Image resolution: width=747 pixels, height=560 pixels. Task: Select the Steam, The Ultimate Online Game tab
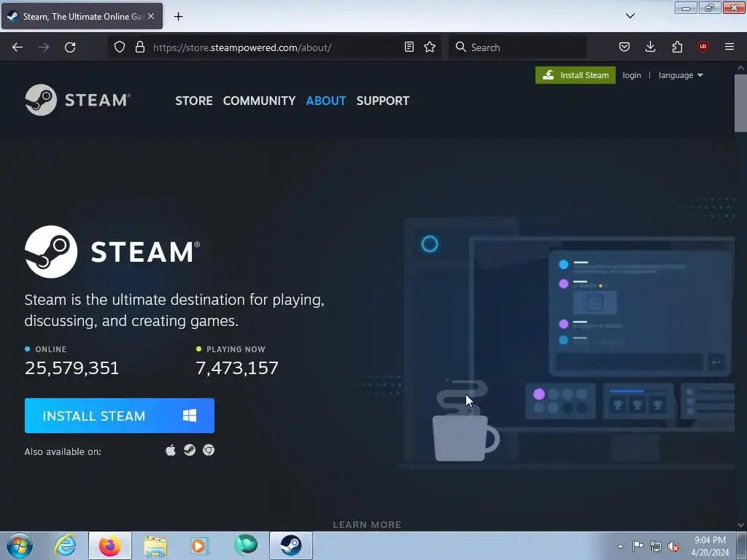pyautogui.click(x=82, y=16)
